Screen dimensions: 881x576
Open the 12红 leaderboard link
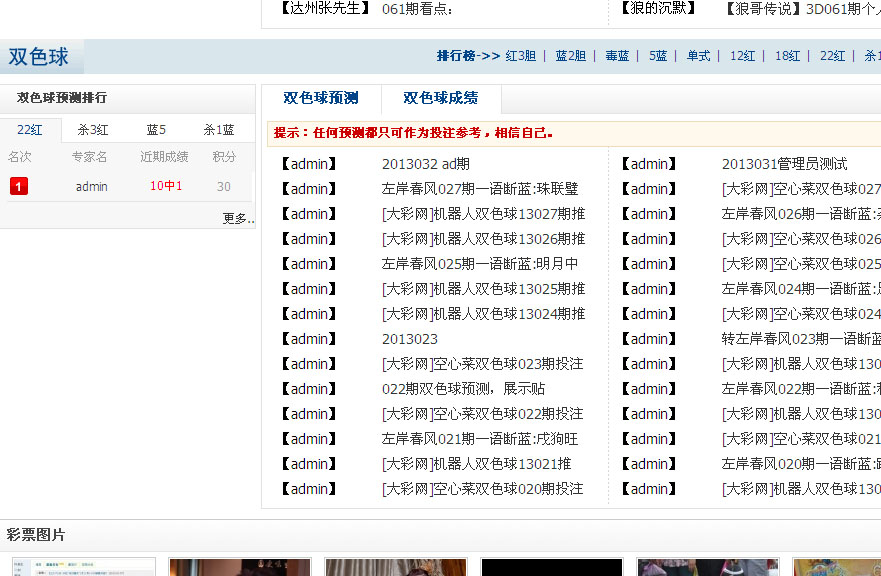tap(742, 56)
